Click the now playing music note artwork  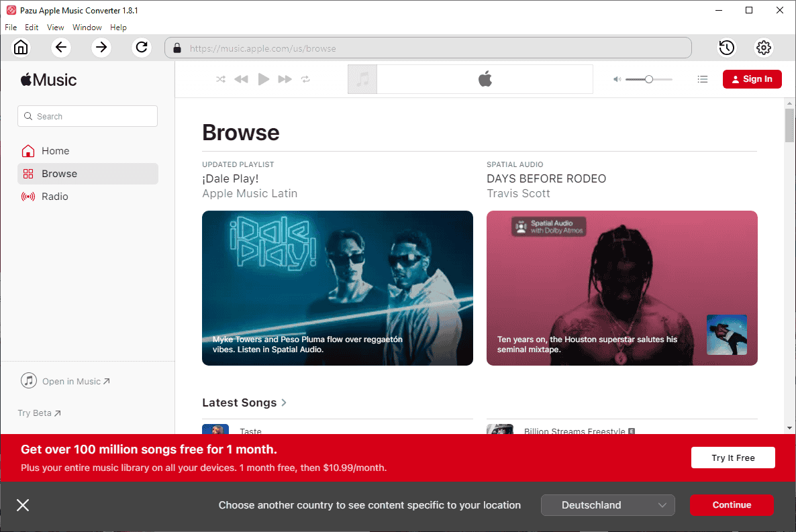pos(362,79)
